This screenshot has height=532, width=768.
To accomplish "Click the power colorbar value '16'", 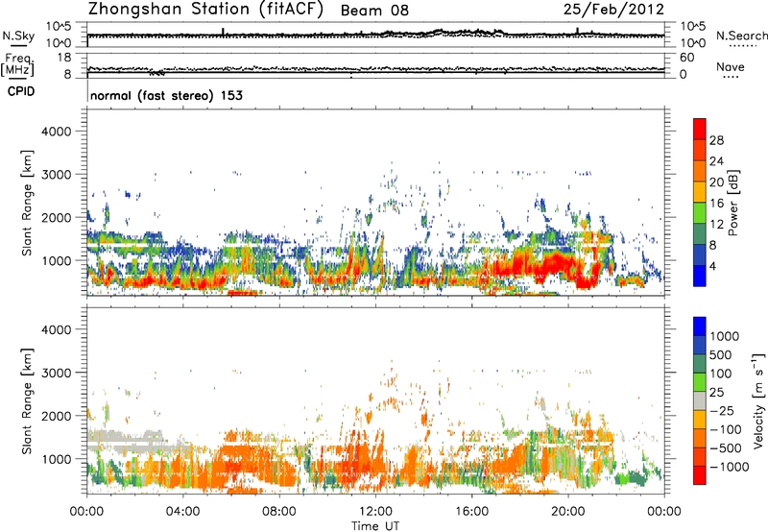I will (x=716, y=204).
